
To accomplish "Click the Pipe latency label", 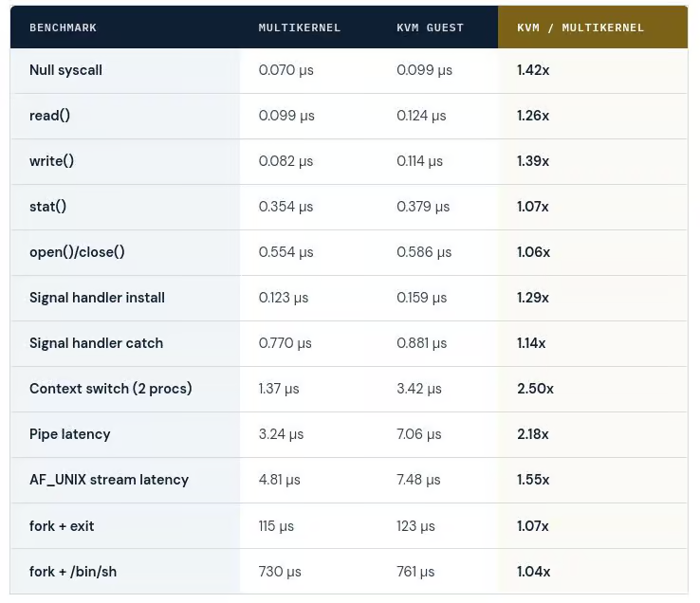I will coord(69,434).
